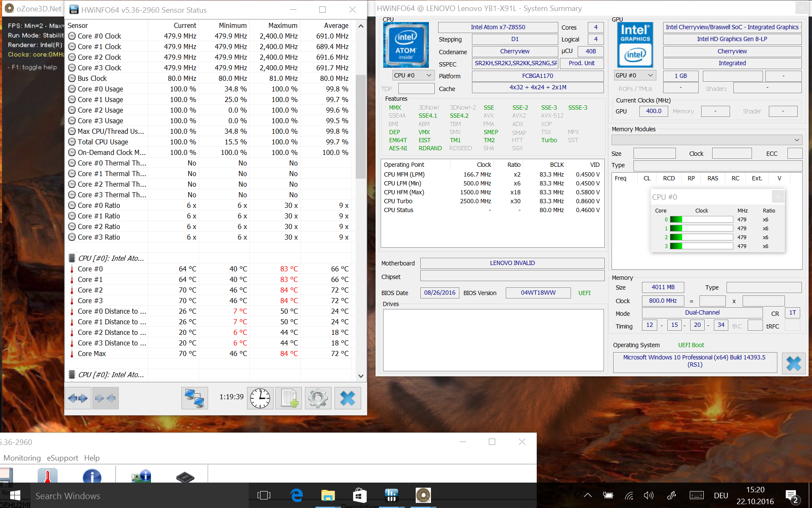The image size is (812, 508).
Task: Click the Search Windows taskbar box
Action: [68, 496]
